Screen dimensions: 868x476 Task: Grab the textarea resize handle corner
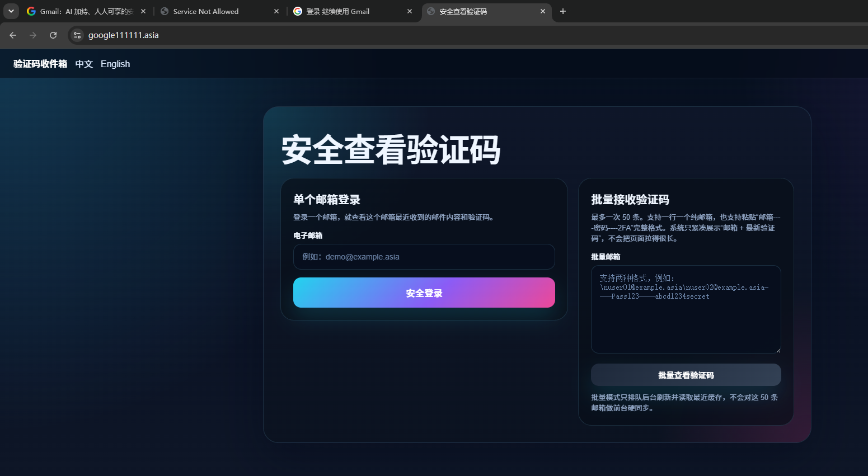click(777, 350)
